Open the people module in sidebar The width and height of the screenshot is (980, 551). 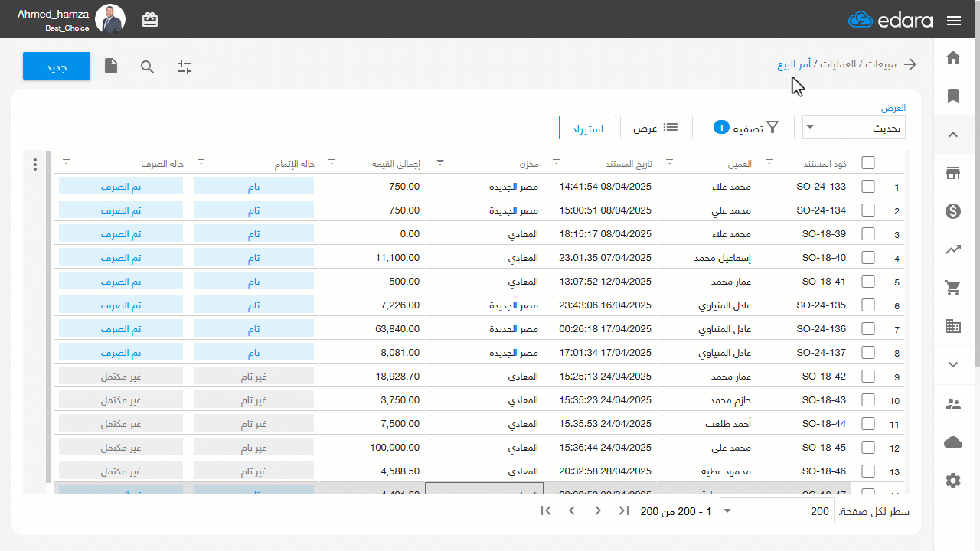point(953,405)
